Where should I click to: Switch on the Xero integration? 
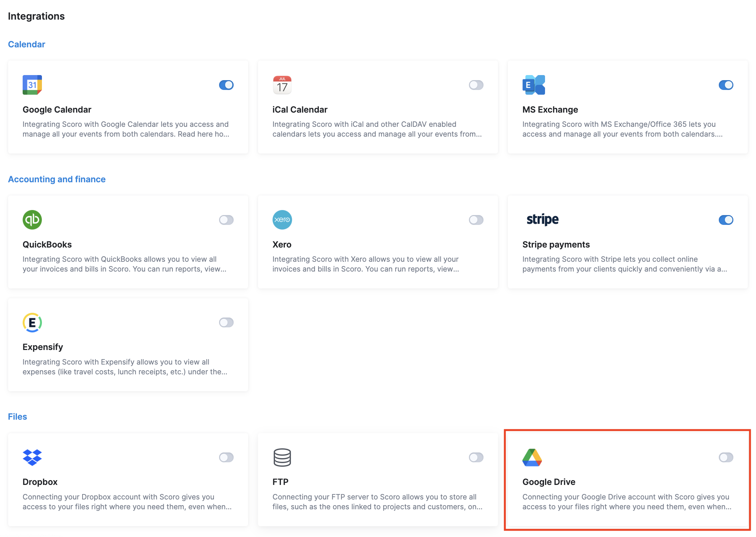(x=476, y=220)
